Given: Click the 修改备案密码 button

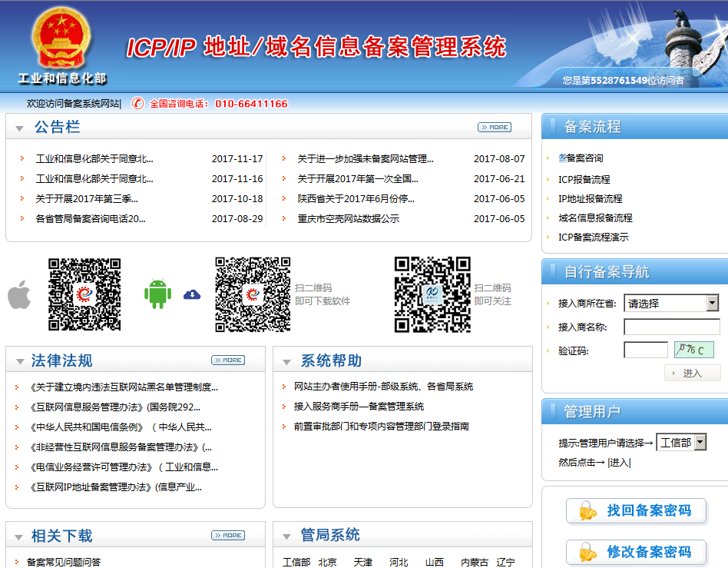Looking at the screenshot, I should click(x=636, y=552).
